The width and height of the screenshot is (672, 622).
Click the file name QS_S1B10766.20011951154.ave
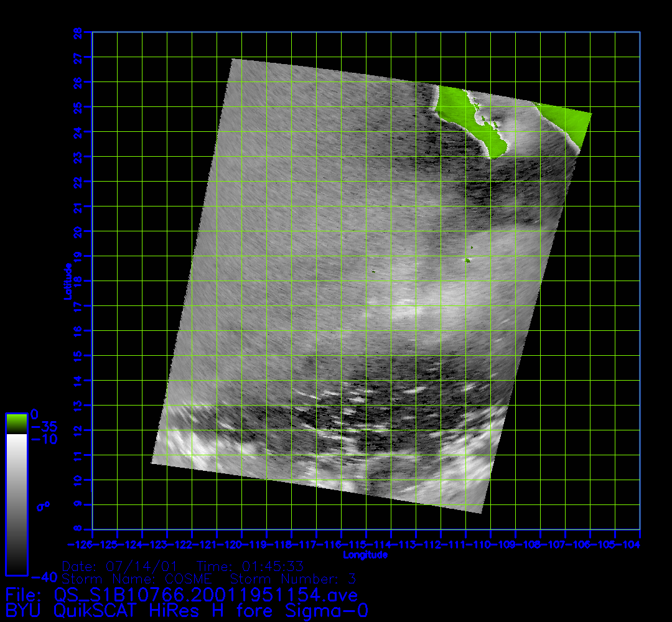pyautogui.click(x=207, y=595)
